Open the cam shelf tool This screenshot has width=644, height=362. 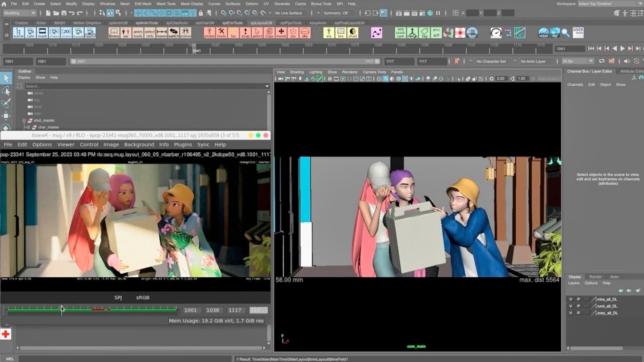tap(31, 33)
